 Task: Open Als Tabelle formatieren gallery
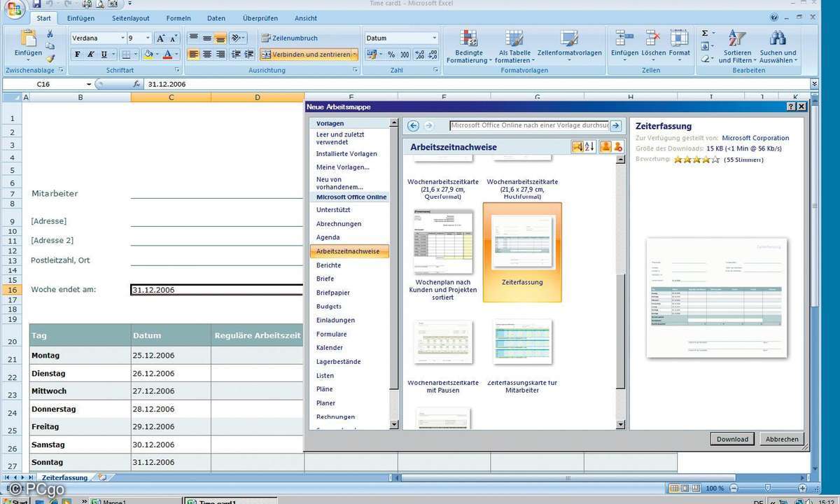tap(514, 46)
